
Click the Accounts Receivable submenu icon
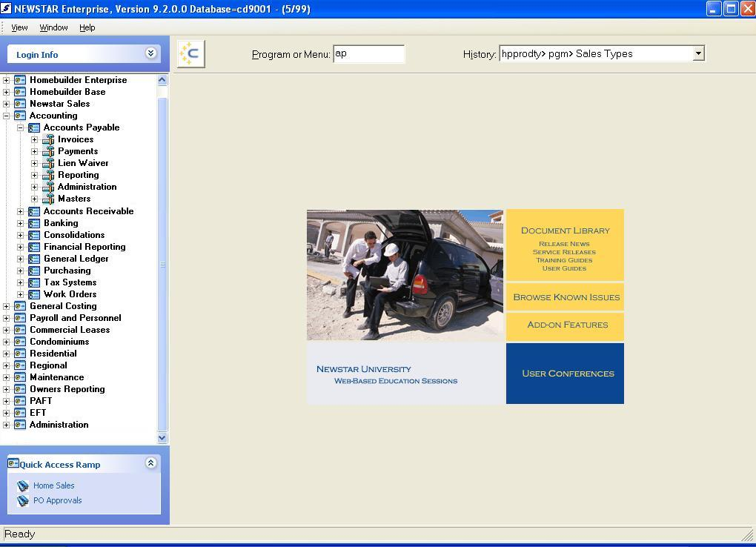[34, 211]
